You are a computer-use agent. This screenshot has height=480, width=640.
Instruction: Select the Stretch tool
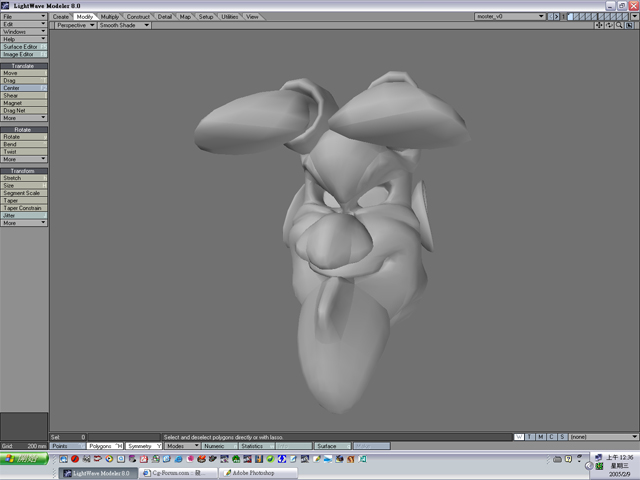pyautogui.click(x=24, y=178)
